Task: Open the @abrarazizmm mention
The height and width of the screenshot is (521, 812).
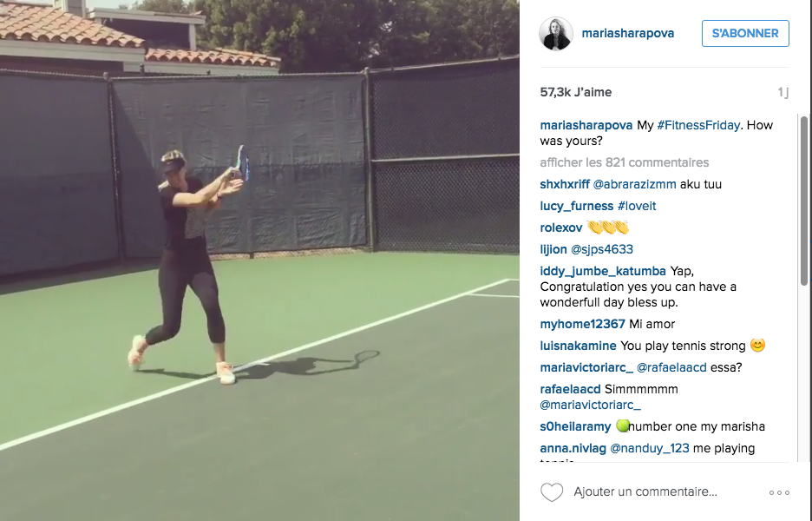Action: [634, 184]
